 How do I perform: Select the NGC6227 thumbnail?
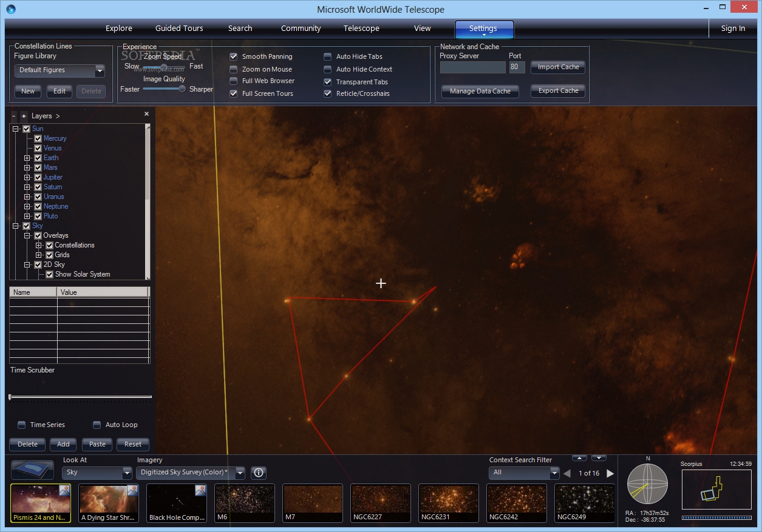click(x=381, y=503)
